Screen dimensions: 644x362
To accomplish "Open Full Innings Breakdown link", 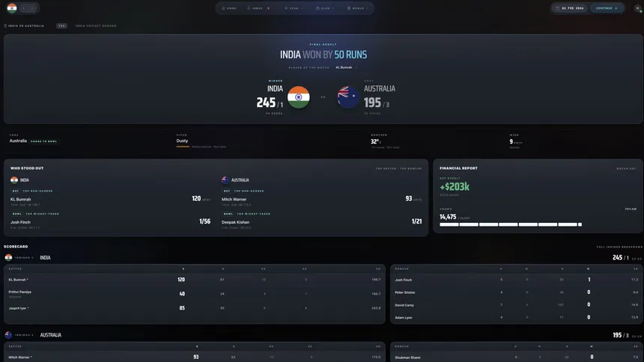I will (x=619, y=247).
